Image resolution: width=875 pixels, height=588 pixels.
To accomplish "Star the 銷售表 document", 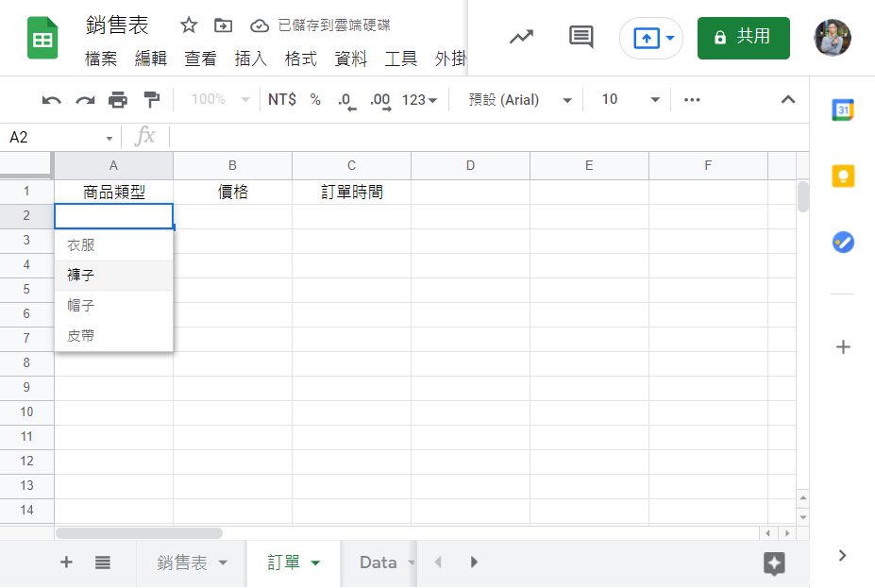I will tap(189, 25).
